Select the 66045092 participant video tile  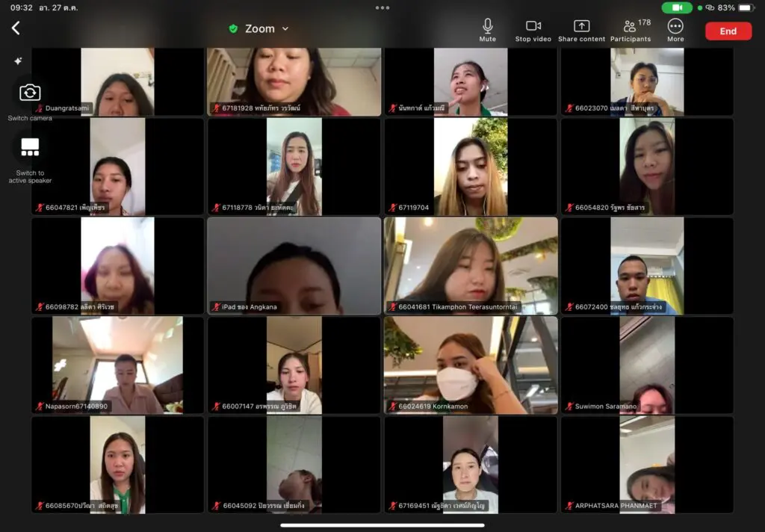[294, 465]
